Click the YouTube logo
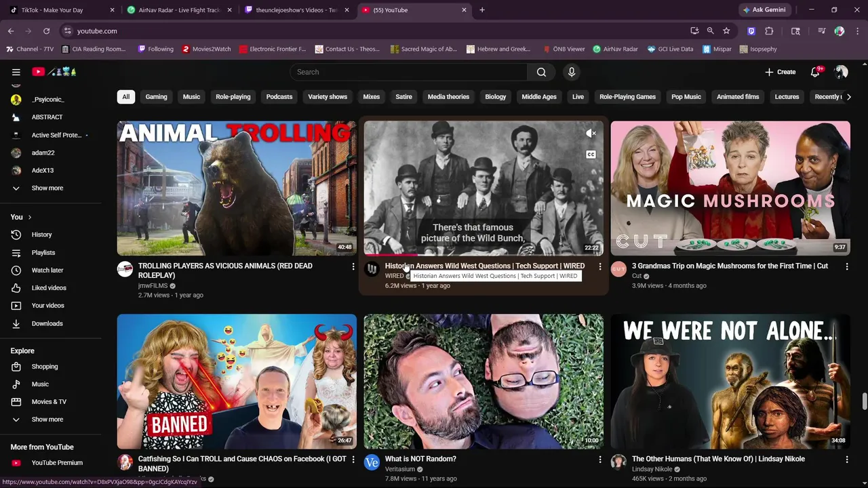 pyautogui.click(x=54, y=72)
